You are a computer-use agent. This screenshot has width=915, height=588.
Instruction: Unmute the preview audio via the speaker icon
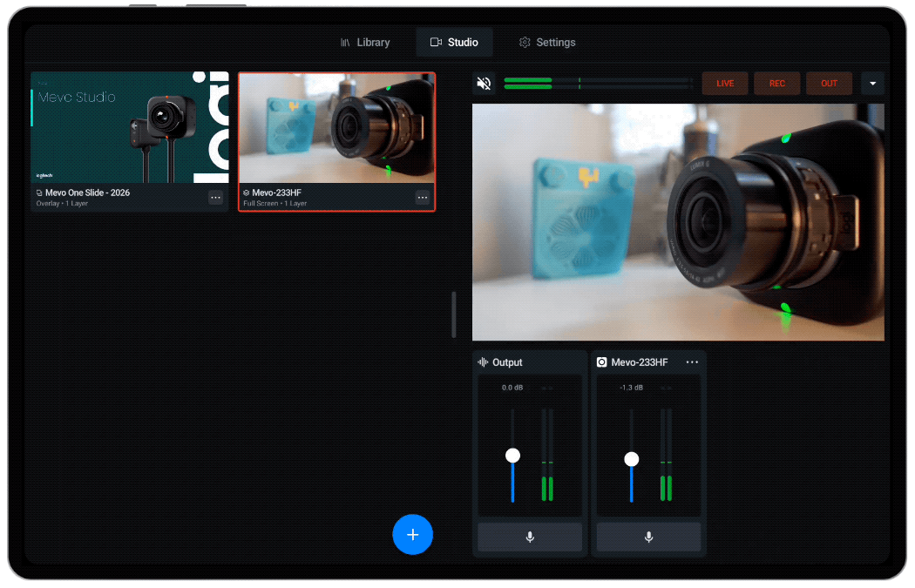click(x=484, y=83)
